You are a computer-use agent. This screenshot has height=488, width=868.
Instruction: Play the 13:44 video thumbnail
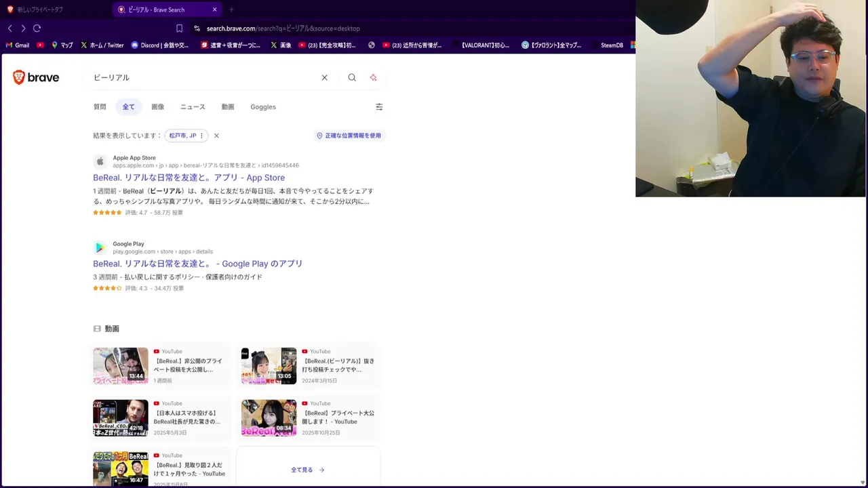click(x=121, y=366)
